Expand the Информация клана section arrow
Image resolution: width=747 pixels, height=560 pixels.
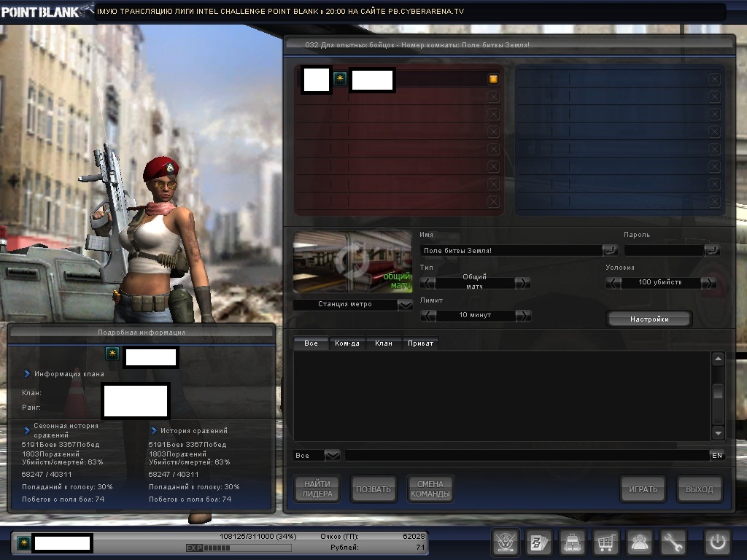coord(27,374)
